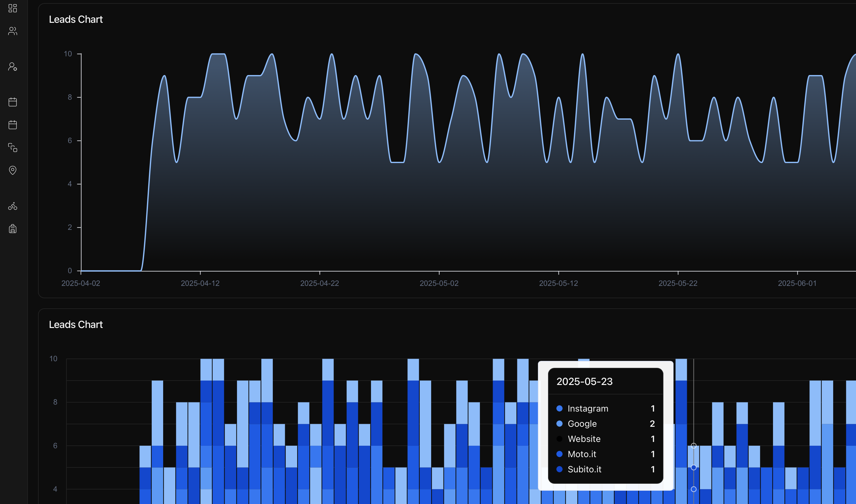Click the top hover marker on bar chart

point(693,445)
